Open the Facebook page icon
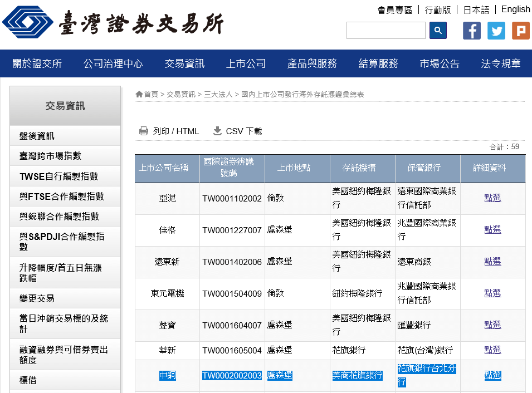This screenshot has width=532, height=393. (472, 31)
